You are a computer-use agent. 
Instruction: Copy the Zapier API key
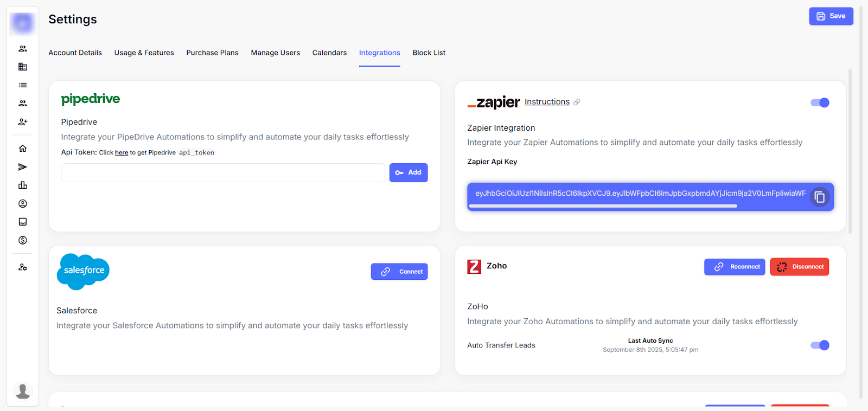coord(820,197)
